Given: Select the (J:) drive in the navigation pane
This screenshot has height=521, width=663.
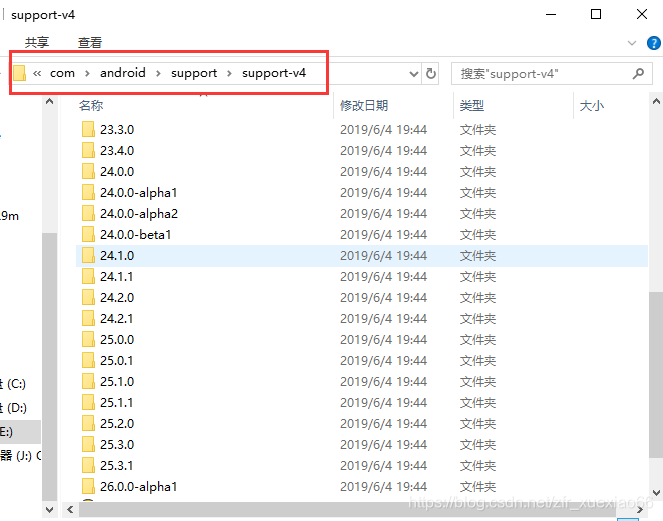Looking at the screenshot, I should (20, 455).
